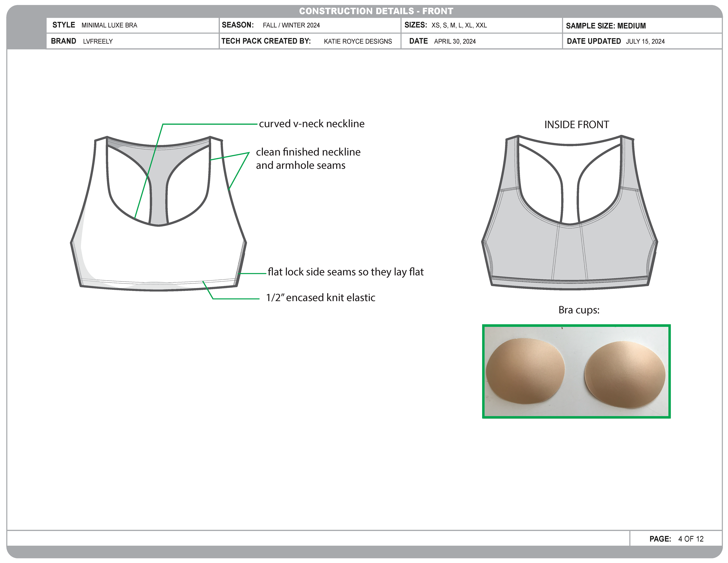Click the MINIMAL LUXE BRA style field
Viewport: 728px width, 563px height.
point(109,25)
